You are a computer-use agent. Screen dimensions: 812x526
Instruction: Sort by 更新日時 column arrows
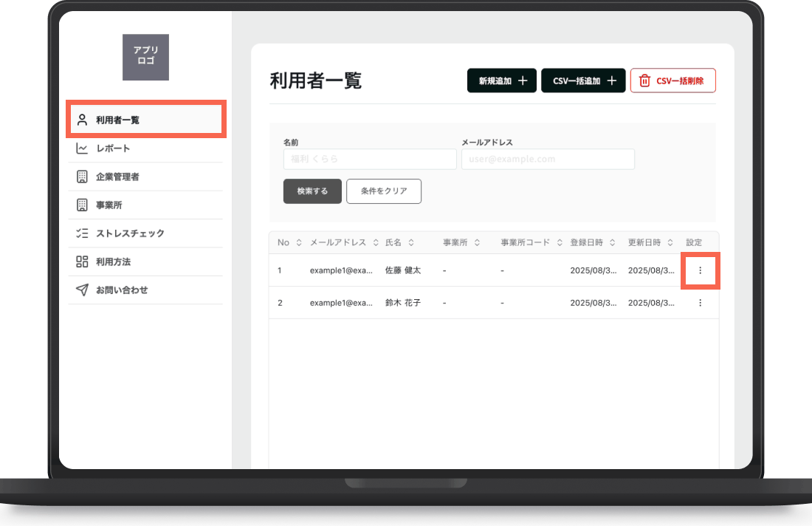click(x=670, y=242)
